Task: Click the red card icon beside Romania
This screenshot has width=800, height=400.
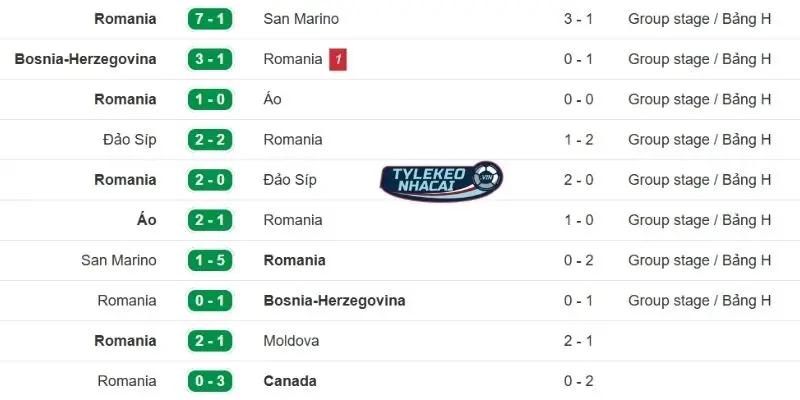Action: tap(338, 60)
